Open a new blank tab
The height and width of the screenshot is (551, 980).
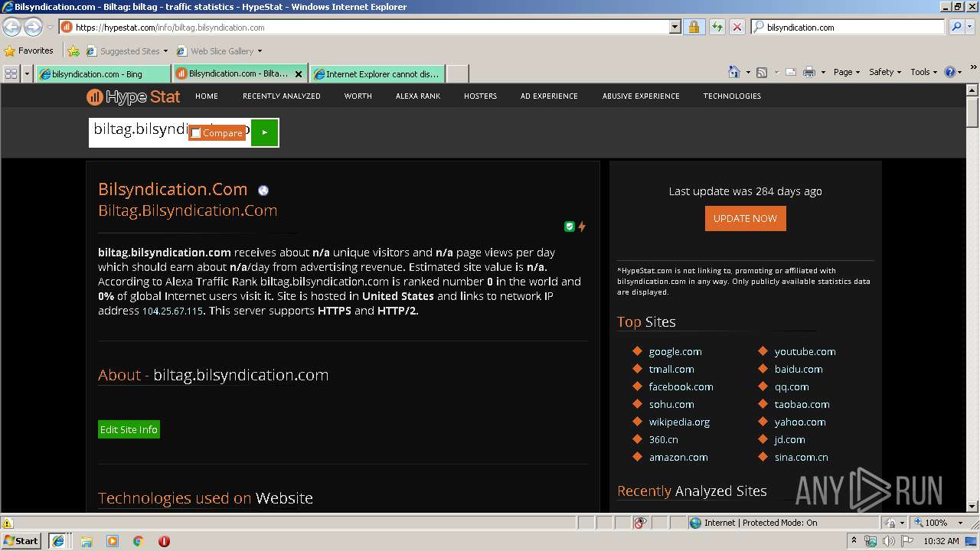[457, 74]
